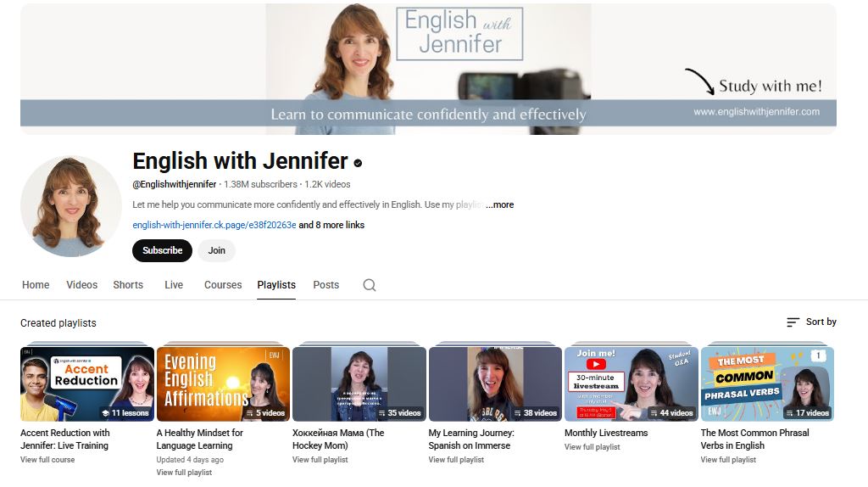Click the Jennifer channel profile picture
The height and width of the screenshot is (487, 868).
coord(71,206)
